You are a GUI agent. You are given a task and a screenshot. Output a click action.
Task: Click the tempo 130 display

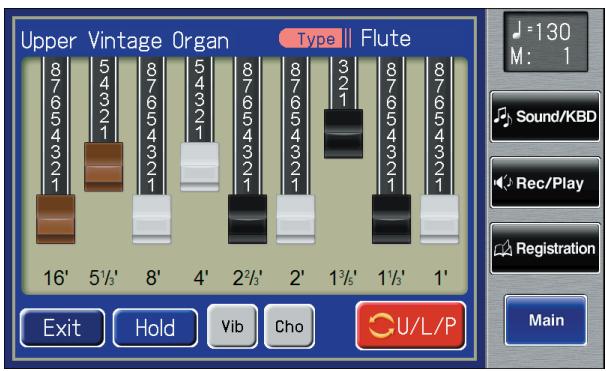click(541, 32)
